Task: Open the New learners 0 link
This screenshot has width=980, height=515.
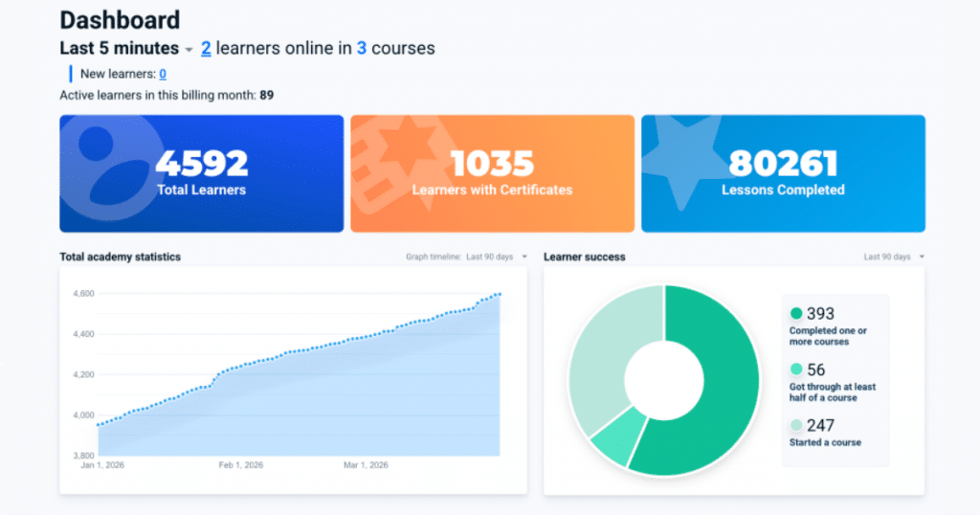Action: coord(163,74)
